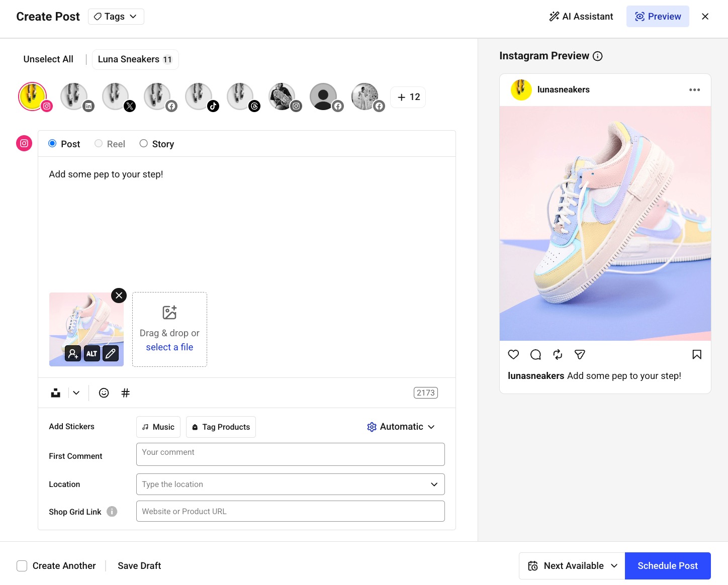Click the Save Draft option
728x585 pixels.
[139, 565]
